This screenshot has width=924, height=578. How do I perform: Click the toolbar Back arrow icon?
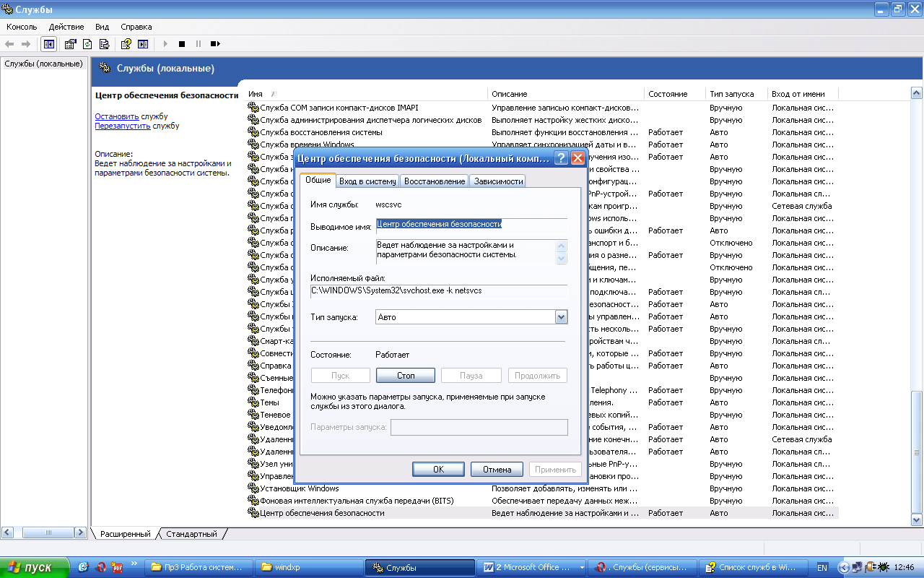pos(10,44)
